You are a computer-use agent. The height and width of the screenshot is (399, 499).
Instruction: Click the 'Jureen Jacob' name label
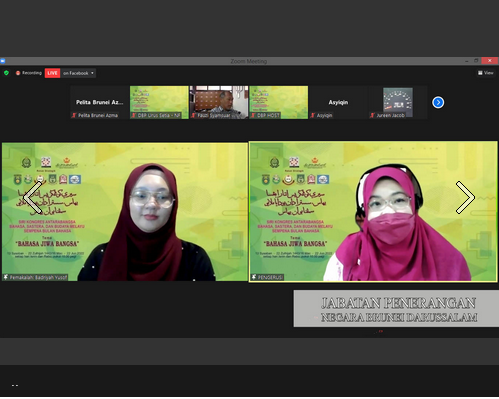coord(390,115)
